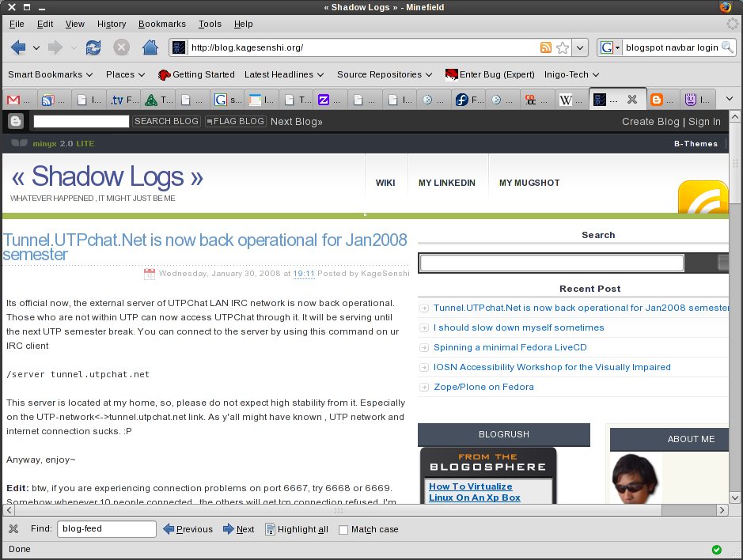Image resolution: width=743 pixels, height=560 pixels.
Task: Click the Blogger logo in the navbar
Action: tap(16, 121)
